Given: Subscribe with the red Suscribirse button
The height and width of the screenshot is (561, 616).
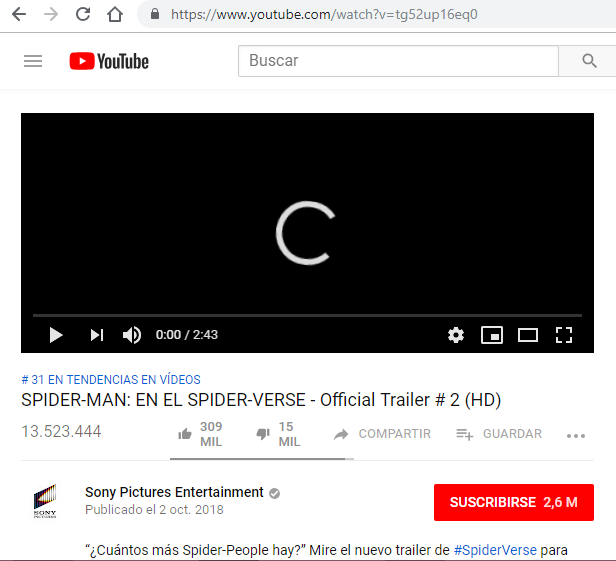Looking at the screenshot, I should [x=514, y=502].
